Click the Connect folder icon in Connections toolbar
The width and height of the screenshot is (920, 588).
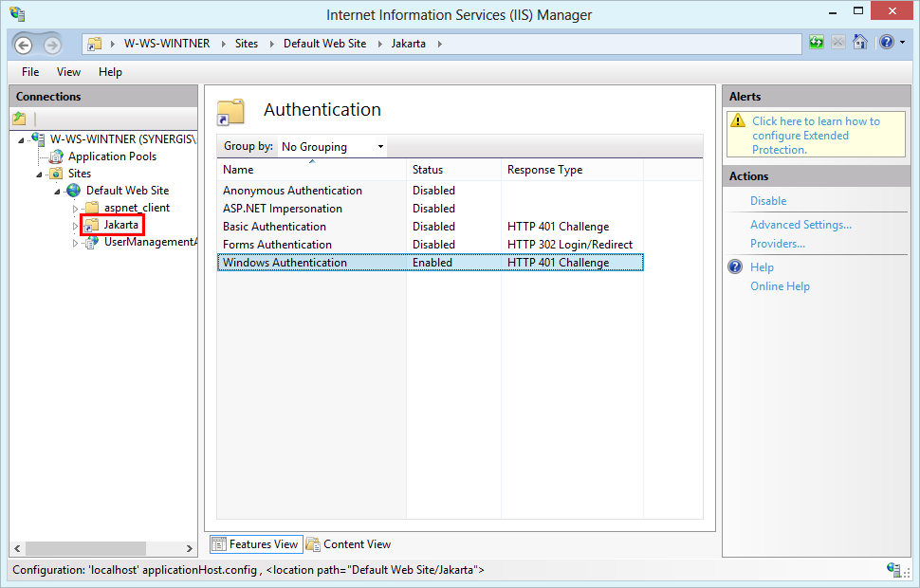(19, 118)
